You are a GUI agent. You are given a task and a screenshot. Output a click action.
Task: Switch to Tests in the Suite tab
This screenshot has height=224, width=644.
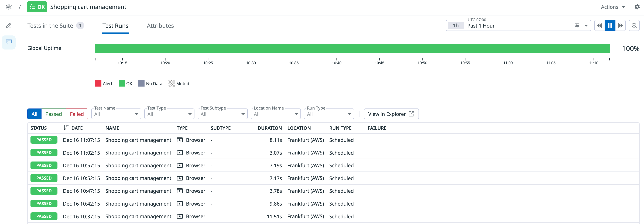tap(50, 26)
